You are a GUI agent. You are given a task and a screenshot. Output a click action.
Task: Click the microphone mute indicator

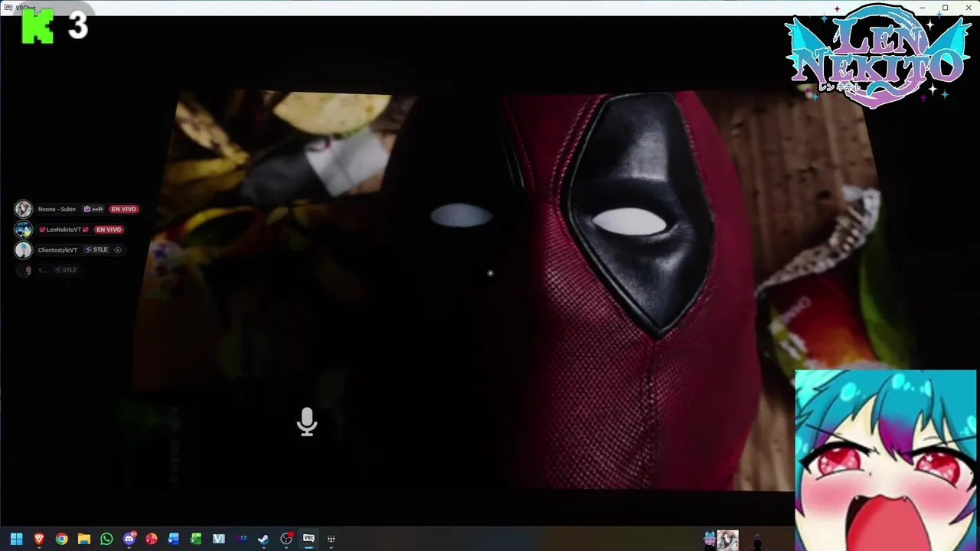pyautogui.click(x=307, y=422)
